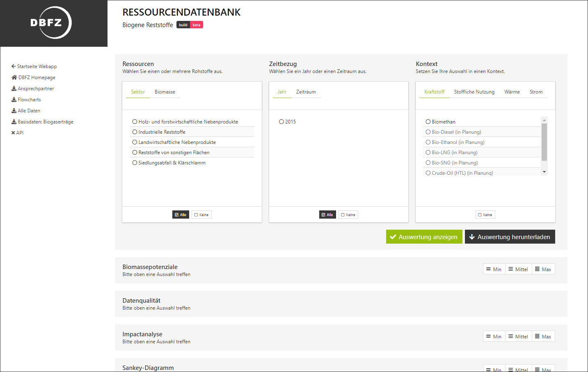The height and width of the screenshot is (372, 588).
Task: Select the Zeitraum tab under Zeitbezug
Action: (306, 92)
